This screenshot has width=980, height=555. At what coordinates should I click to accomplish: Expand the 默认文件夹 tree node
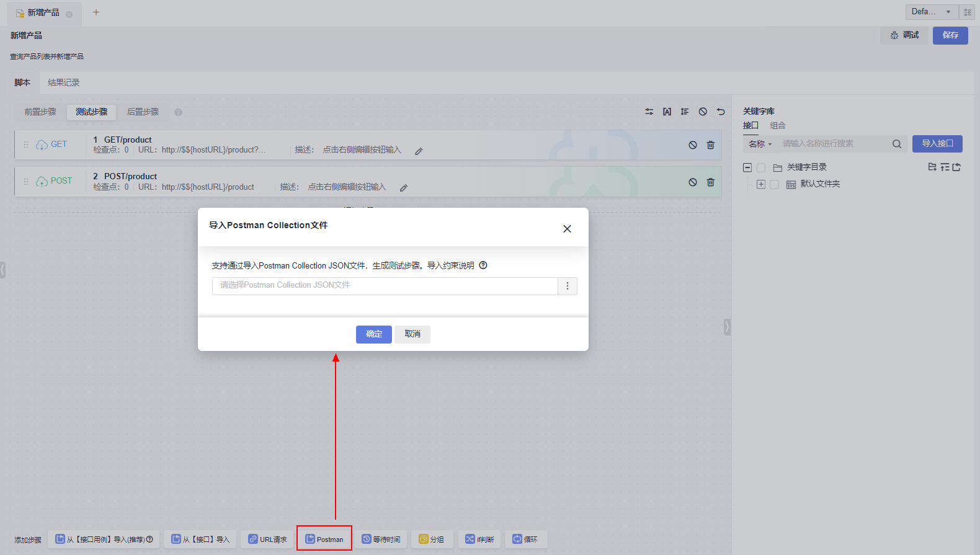761,184
